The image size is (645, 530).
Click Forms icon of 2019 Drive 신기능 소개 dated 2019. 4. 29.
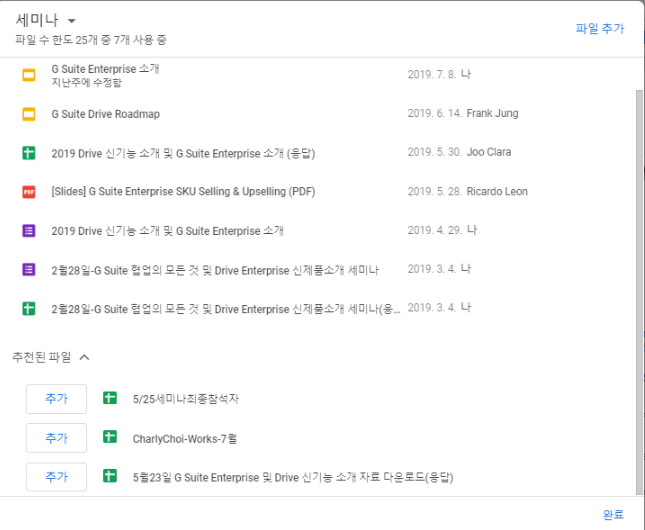[29, 231]
